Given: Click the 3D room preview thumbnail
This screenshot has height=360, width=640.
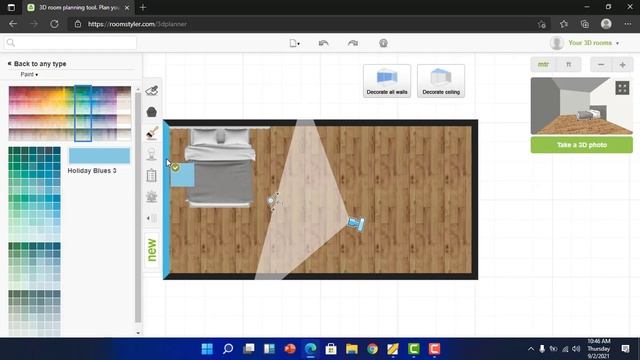Looking at the screenshot, I should tap(582, 106).
